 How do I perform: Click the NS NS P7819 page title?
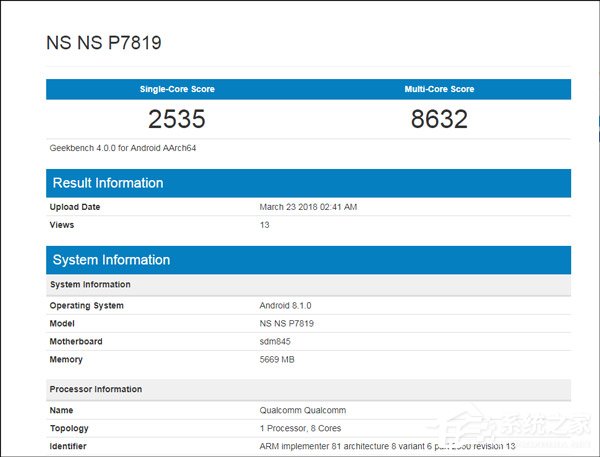coord(104,43)
